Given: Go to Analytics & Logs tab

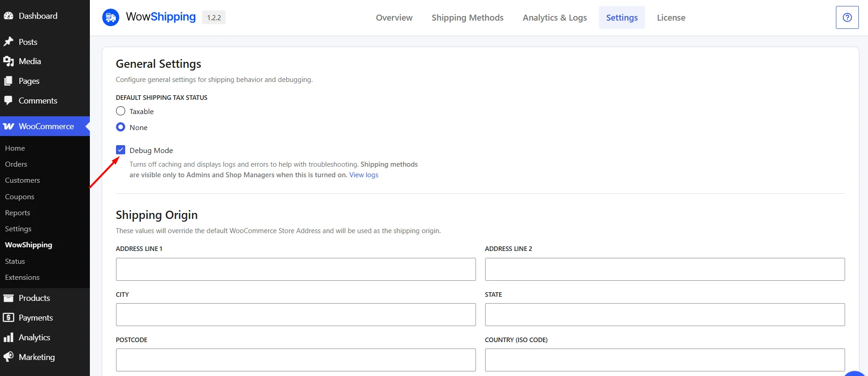Looking at the screenshot, I should 554,17.
